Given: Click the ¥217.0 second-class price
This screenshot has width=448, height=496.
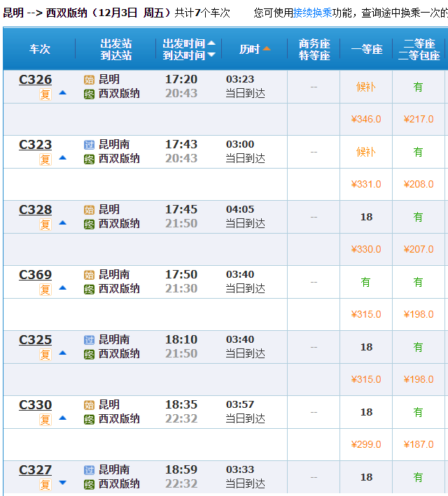Looking at the screenshot, I should click(419, 119).
